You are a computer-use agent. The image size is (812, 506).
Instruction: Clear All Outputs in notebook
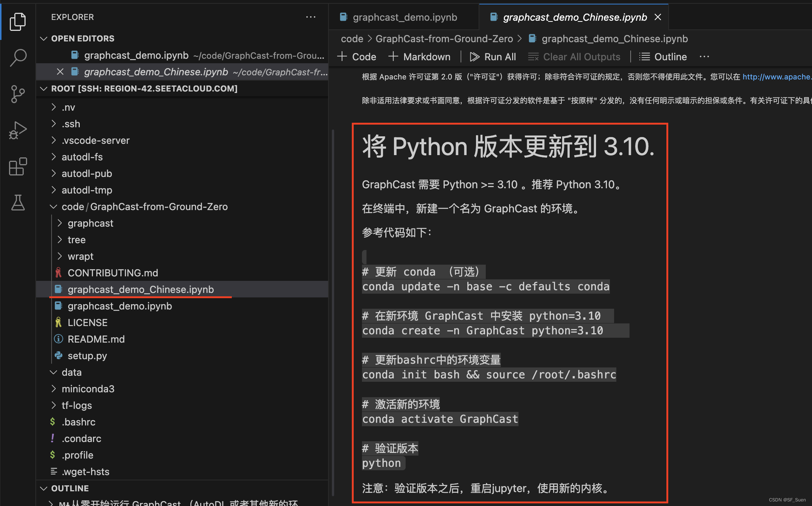(x=574, y=56)
